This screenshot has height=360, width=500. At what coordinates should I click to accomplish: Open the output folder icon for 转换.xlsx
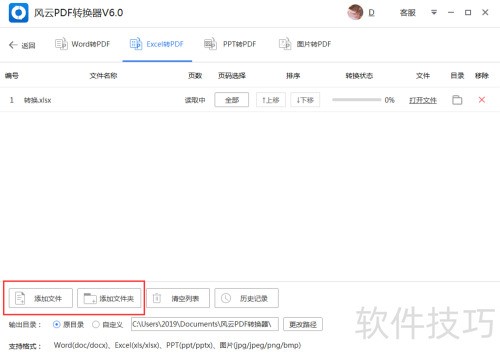[457, 100]
